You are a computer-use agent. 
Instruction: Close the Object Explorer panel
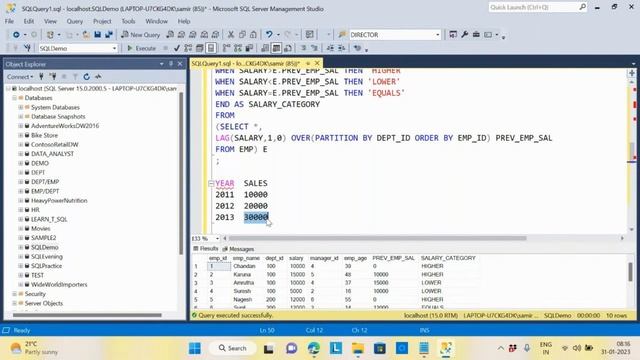click(x=180, y=64)
